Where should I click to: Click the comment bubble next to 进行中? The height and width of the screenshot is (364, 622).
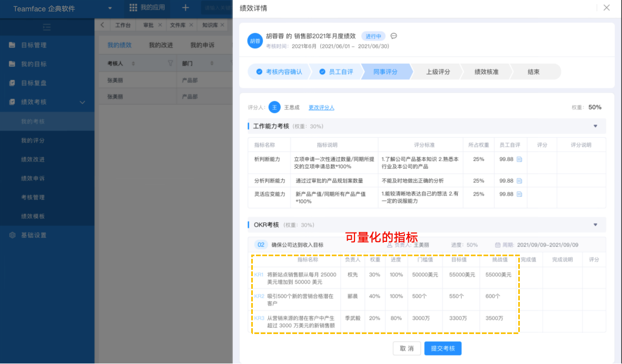[x=393, y=36]
